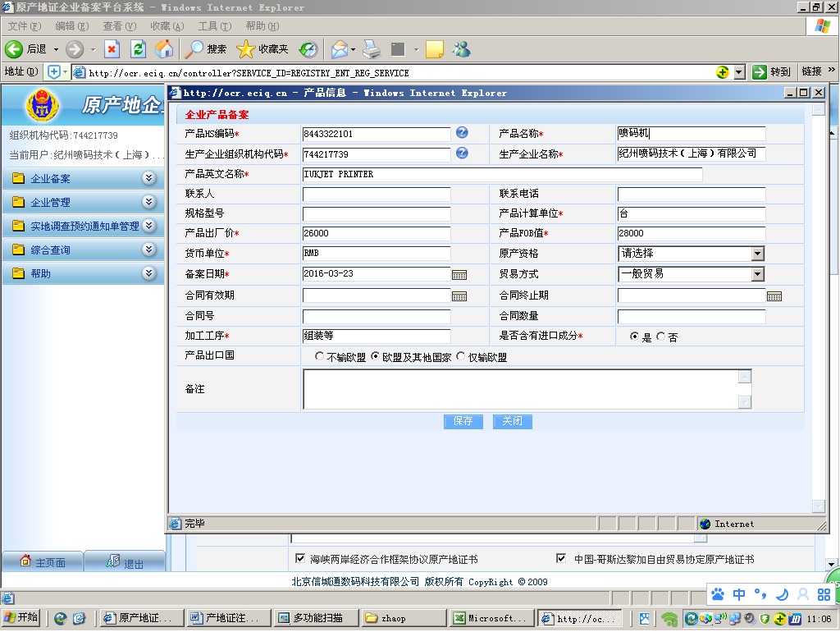Select the 仅输欧盟 radio option for 产品出口国
This screenshot has width=840, height=632.
461,356
